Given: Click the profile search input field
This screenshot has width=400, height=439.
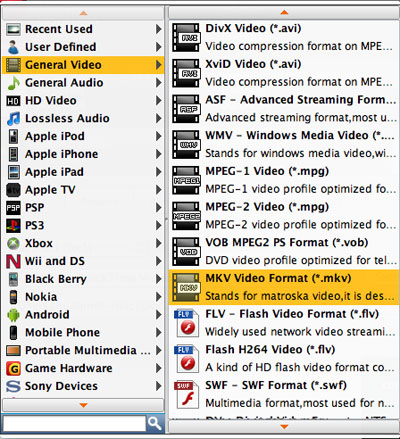Looking at the screenshot, I should point(74,424).
